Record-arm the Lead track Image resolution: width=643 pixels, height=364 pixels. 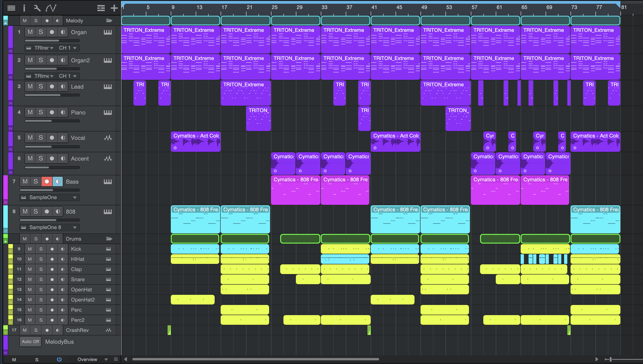(x=52, y=87)
